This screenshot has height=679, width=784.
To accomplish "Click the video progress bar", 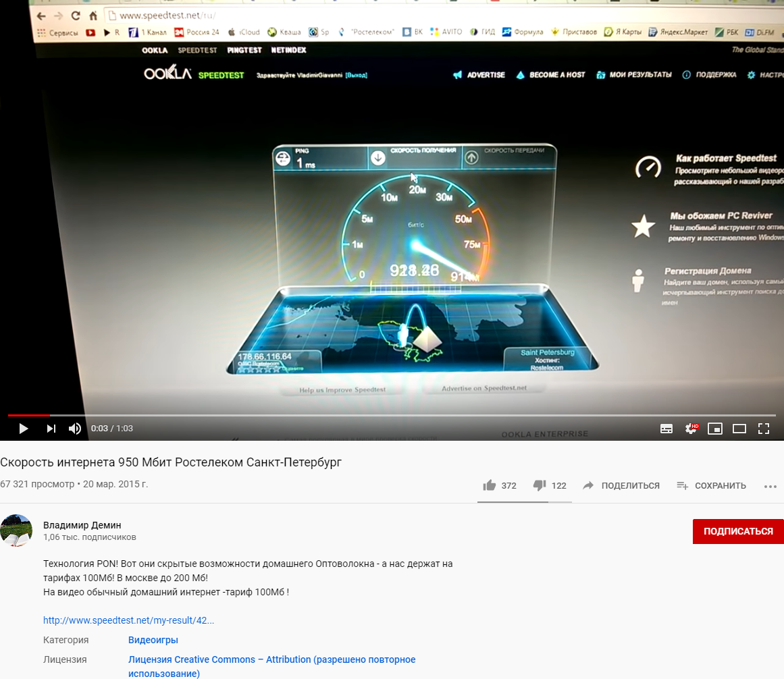I will click(x=392, y=415).
